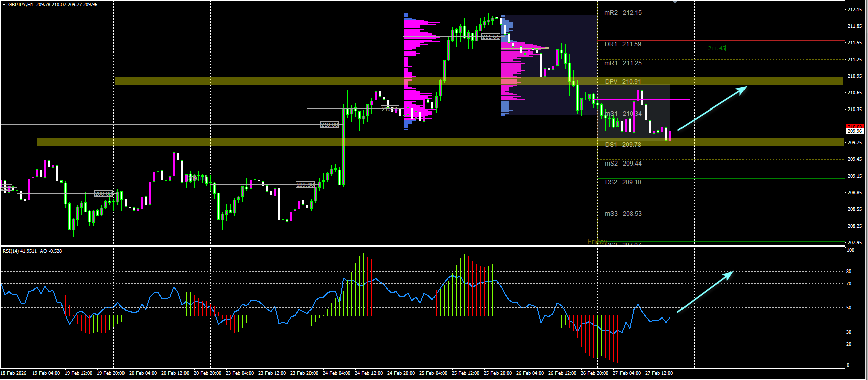Image resolution: width=868 pixels, height=380 pixels.
Task: Select the DS1 209.78 support label
Action: [x=623, y=145]
